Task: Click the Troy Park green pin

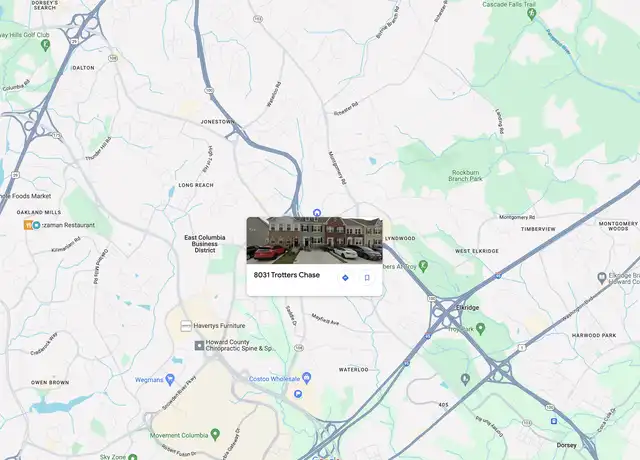Action: point(481,328)
